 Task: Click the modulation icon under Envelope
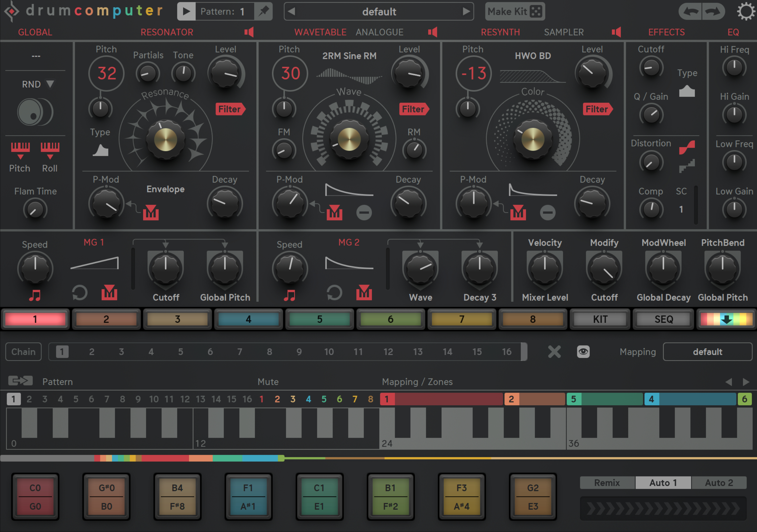151,212
